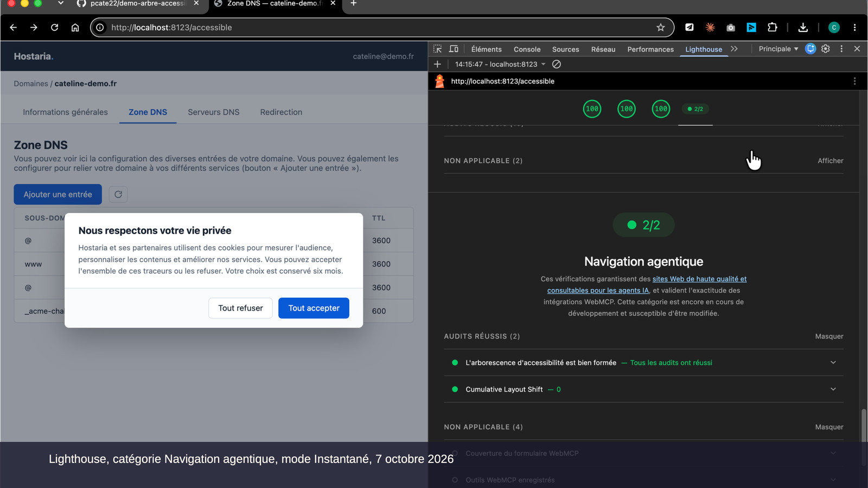Open the DevTools more options kebab menu
Image resolution: width=868 pixels, height=488 pixels.
click(x=841, y=49)
